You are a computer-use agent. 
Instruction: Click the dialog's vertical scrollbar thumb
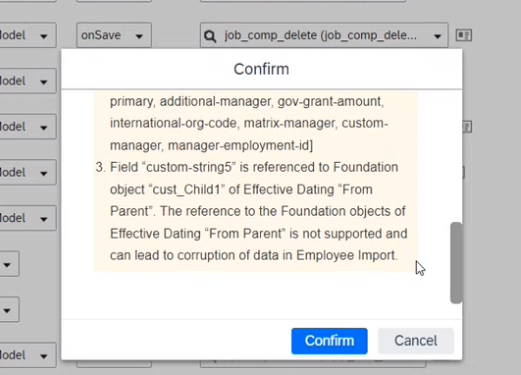pyautogui.click(x=456, y=263)
